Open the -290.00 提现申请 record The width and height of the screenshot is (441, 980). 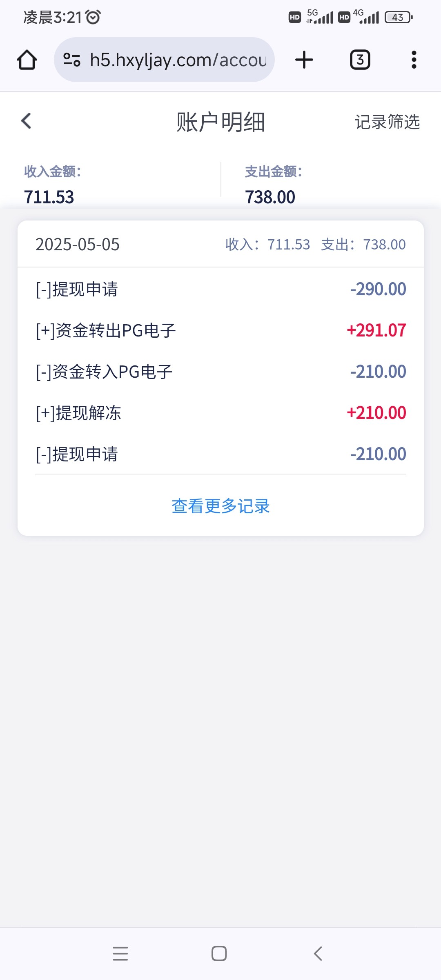pos(220,290)
